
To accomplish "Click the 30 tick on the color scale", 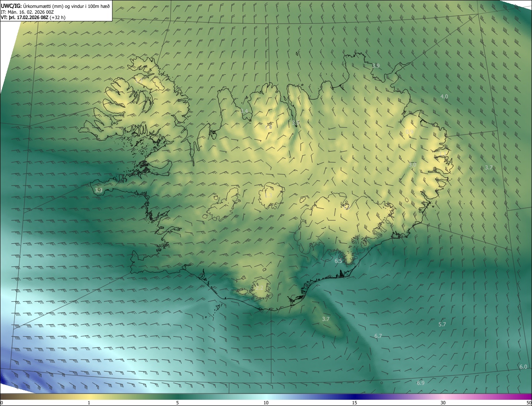I will click(x=443, y=403).
